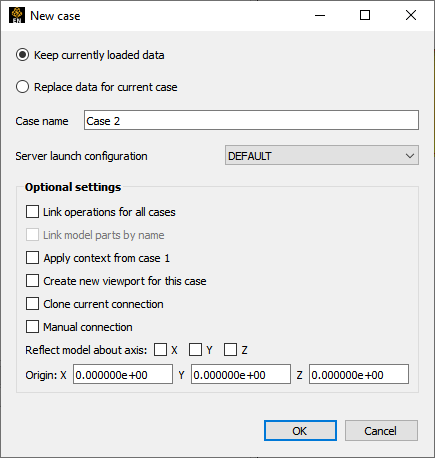Click the Origin X value field
The width and height of the screenshot is (435, 458).
point(123,374)
